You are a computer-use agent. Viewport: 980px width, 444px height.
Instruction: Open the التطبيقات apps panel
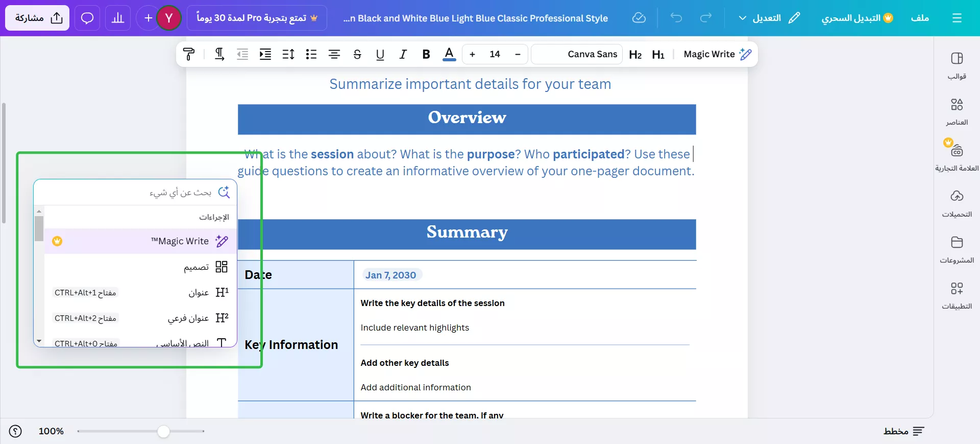[957, 296]
